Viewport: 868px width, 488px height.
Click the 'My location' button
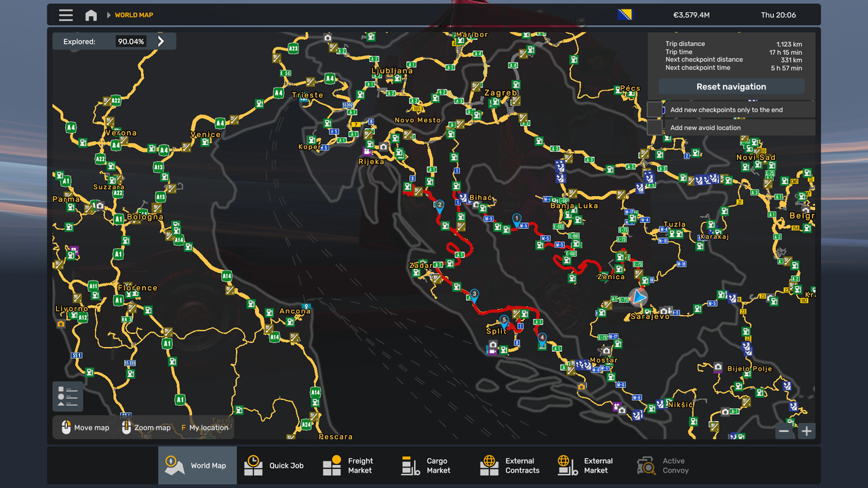point(205,428)
